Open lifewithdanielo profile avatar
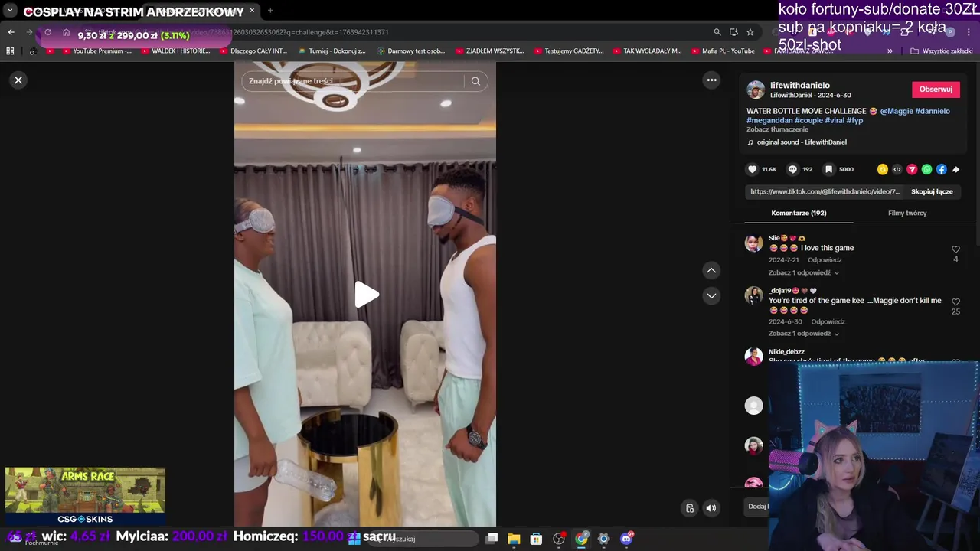The image size is (980, 551). point(756,90)
